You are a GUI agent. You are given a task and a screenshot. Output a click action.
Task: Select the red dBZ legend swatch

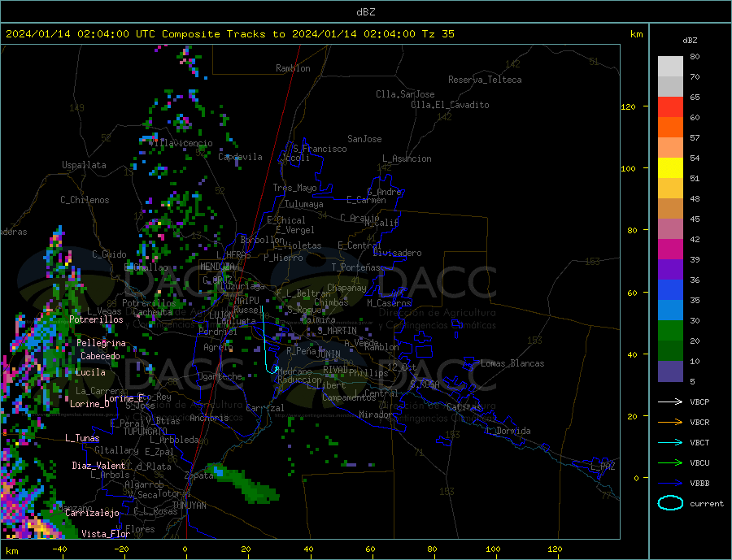[x=670, y=106]
